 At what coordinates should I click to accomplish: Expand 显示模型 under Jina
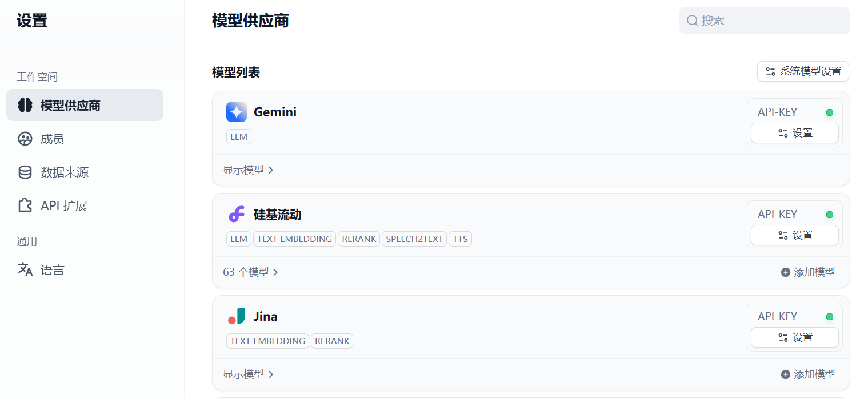pos(249,374)
